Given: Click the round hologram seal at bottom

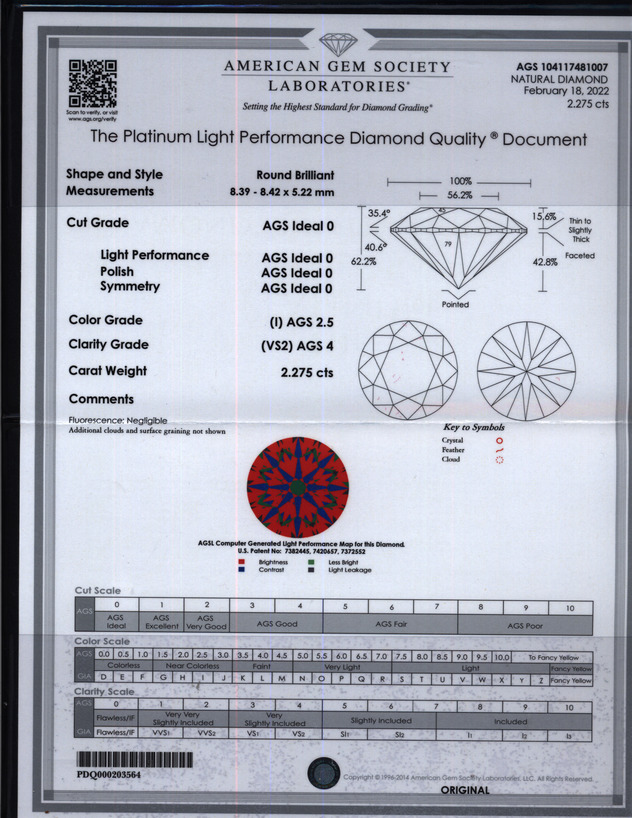Looking at the screenshot, I should point(322,772).
